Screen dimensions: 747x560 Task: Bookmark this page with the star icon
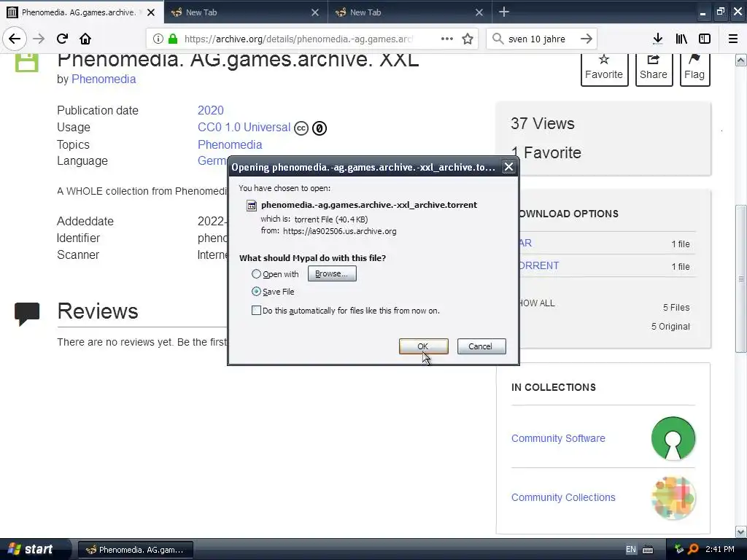[x=468, y=39]
